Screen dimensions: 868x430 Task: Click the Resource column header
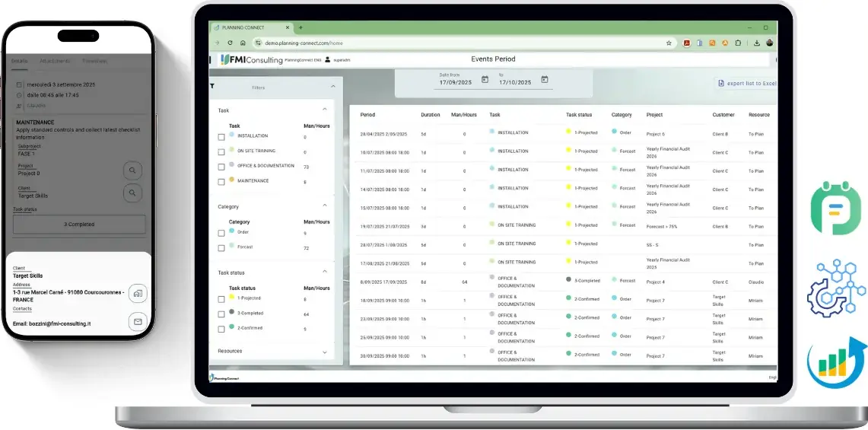click(x=759, y=115)
